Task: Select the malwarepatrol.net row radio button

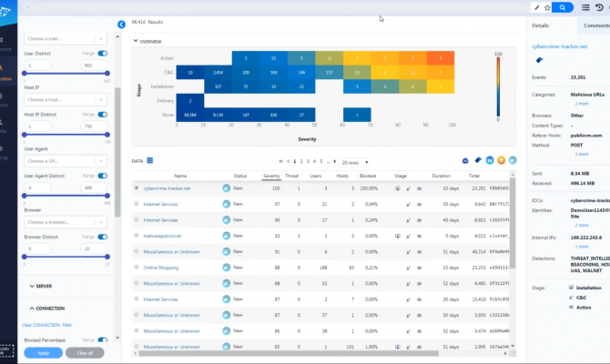Action: point(137,236)
